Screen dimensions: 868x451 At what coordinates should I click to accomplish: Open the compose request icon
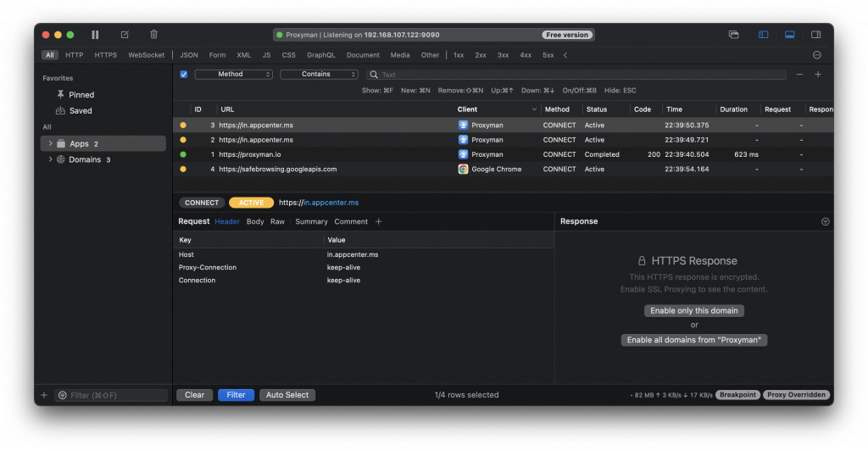pos(125,34)
